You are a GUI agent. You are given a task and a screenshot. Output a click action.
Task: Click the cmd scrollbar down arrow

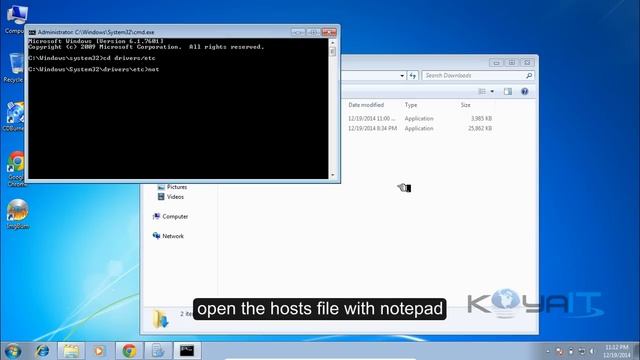click(x=333, y=175)
